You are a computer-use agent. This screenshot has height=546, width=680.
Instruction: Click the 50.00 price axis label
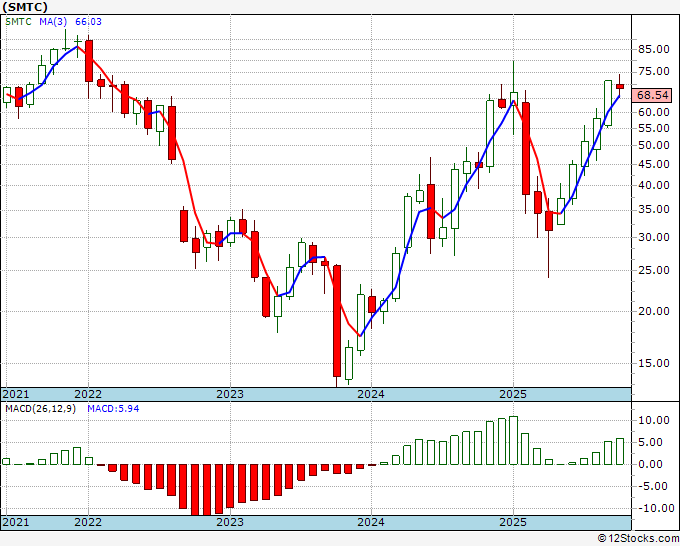(654, 146)
